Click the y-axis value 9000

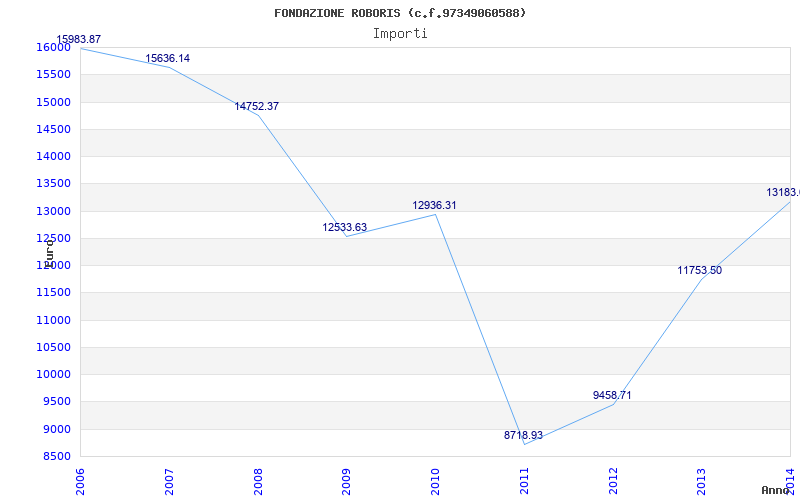pos(57,429)
